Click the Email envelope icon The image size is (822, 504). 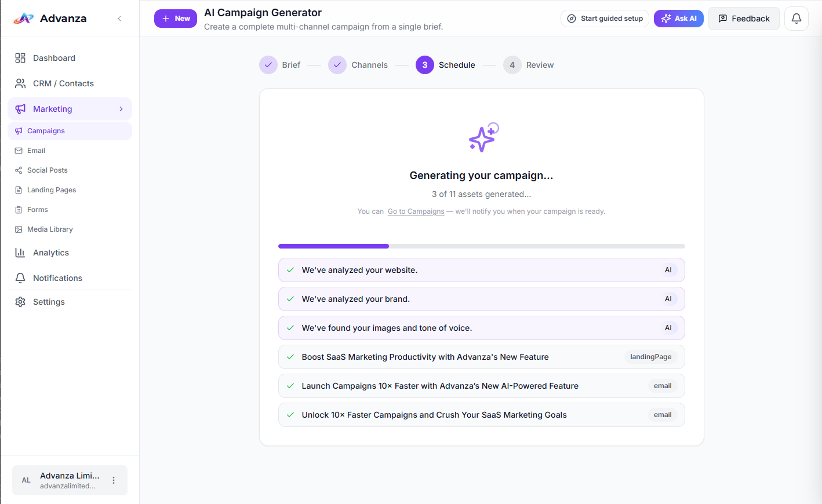19,151
